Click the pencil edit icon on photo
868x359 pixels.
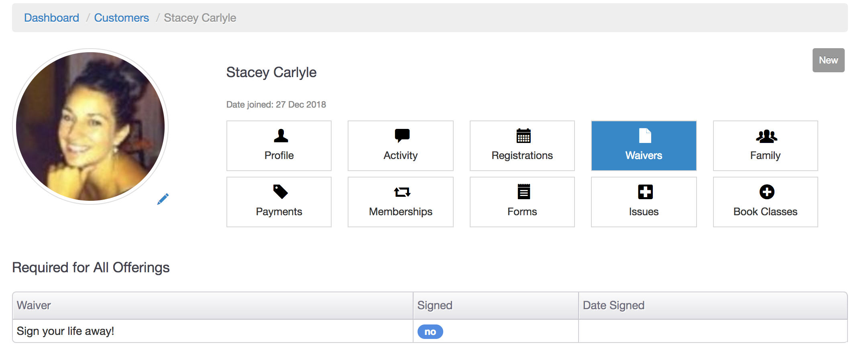pyautogui.click(x=163, y=199)
